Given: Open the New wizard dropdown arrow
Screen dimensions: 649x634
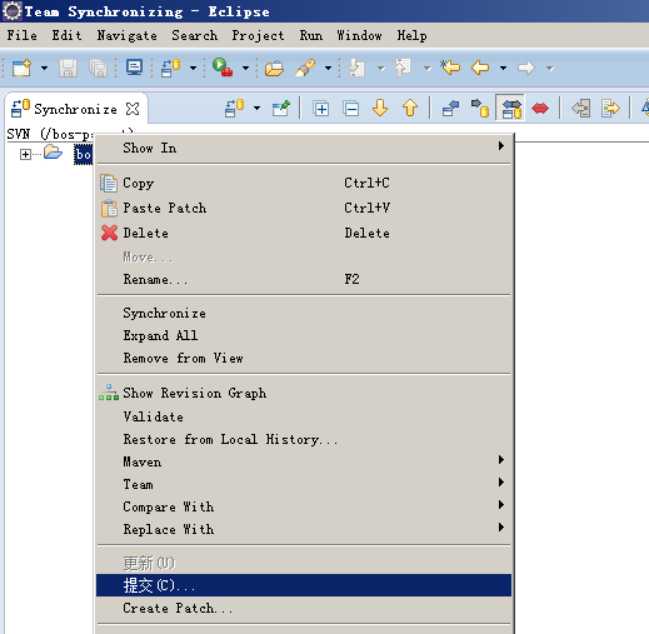Looking at the screenshot, I should coord(44,67).
